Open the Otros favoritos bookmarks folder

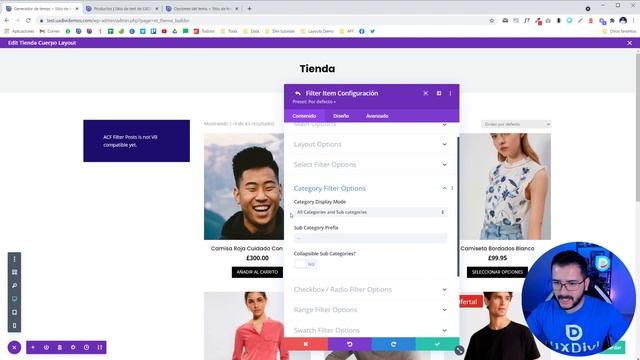pyautogui.click(x=619, y=31)
